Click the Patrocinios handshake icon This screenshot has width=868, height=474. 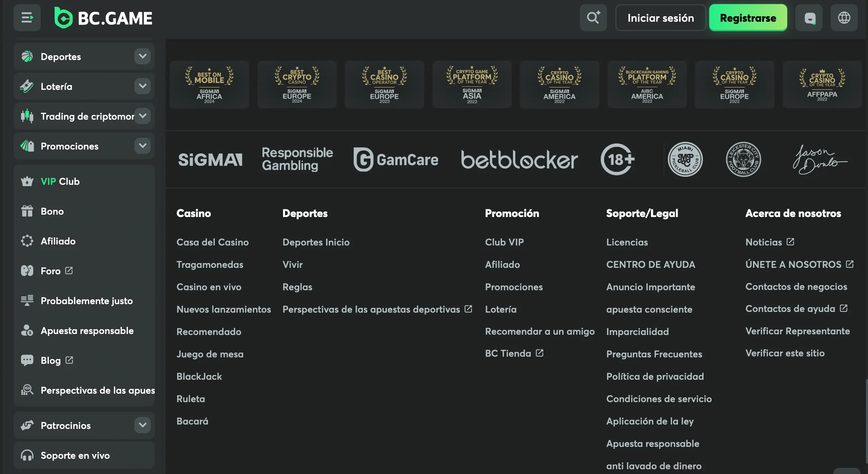point(27,425)
